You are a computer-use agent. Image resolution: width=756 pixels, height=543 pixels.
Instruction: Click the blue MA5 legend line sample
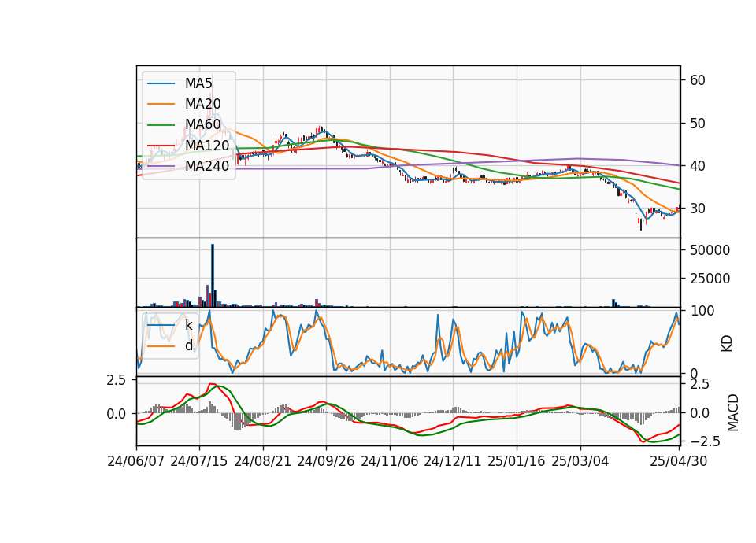coord(161,83)
